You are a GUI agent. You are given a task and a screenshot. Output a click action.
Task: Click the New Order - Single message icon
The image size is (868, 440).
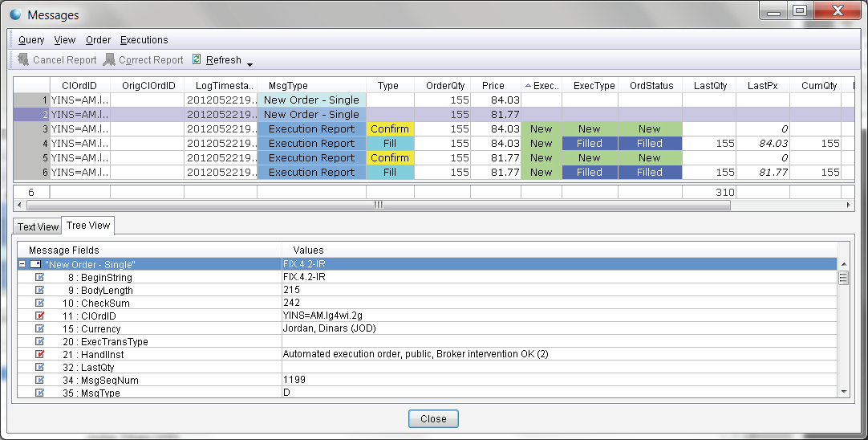click(35, 264)
